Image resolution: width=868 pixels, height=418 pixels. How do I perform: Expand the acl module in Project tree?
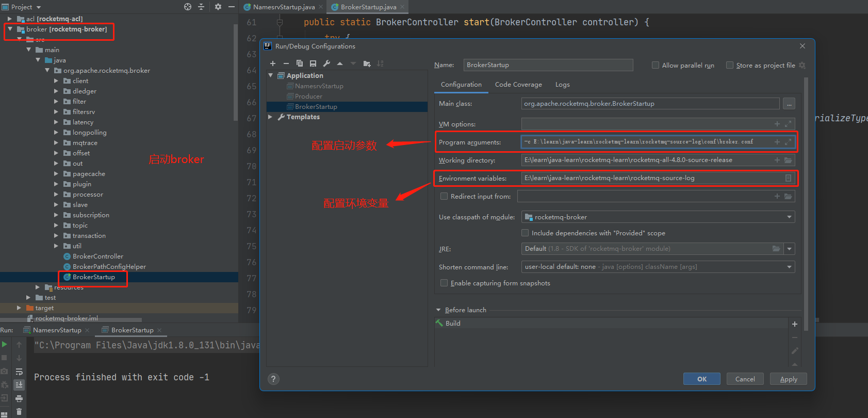(10, 19)
